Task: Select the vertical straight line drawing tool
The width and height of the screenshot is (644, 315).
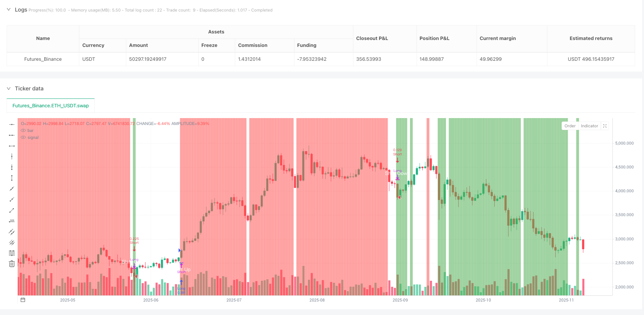Action: (x=12, y=157)
